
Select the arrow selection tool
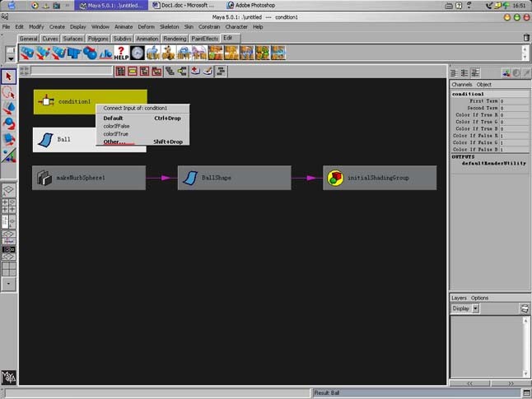point(8,77)
